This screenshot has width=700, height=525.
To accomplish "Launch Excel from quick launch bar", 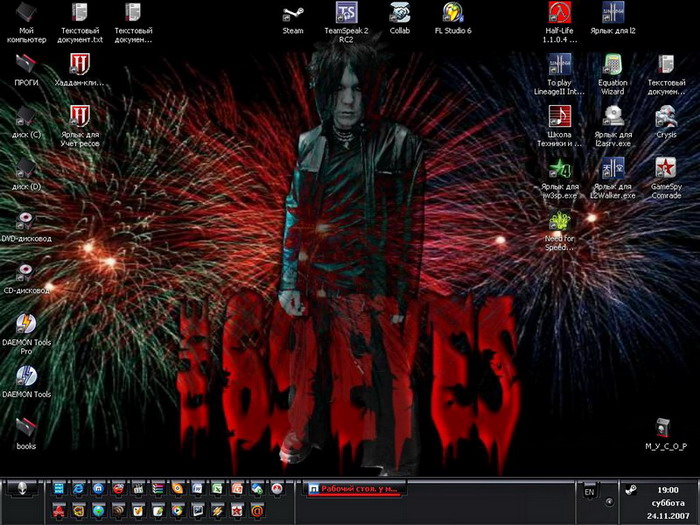I will tap(217, 489).
